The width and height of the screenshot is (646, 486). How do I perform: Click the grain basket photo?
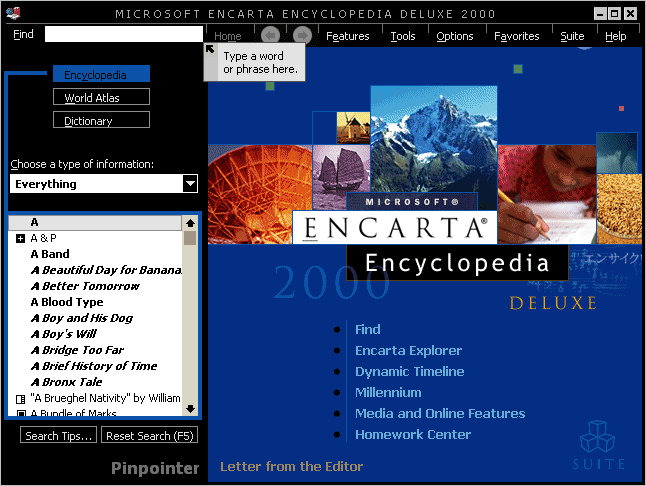click(x=619, y=209)
